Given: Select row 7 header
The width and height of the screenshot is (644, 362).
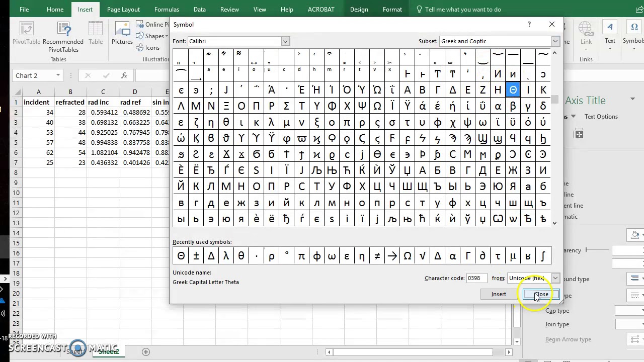Looking at the screenshot, I should [x=16, y=162].
